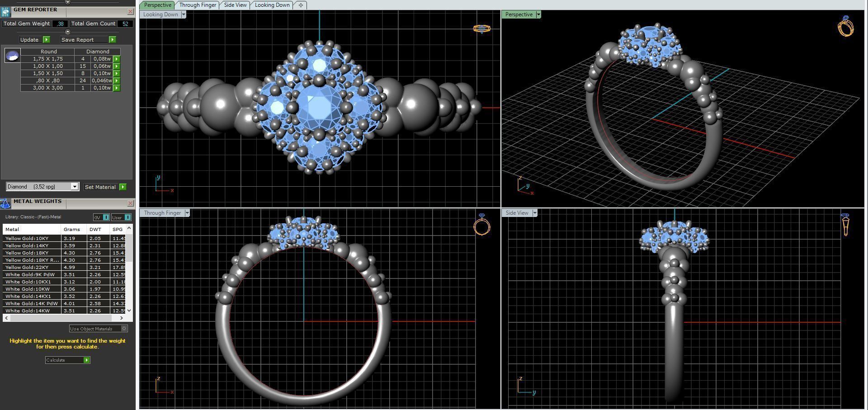Close the Gem Reporter panel
Image resolution: width=868 pixels, height=410 pixels.
tap(130, 11)
